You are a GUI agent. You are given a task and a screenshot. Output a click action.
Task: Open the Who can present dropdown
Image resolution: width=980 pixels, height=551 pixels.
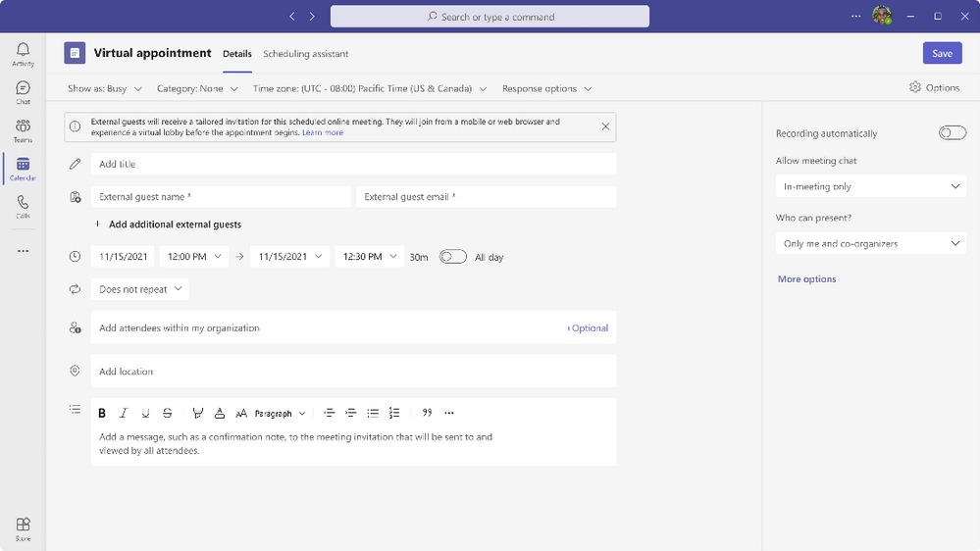(x=870, y=243)
